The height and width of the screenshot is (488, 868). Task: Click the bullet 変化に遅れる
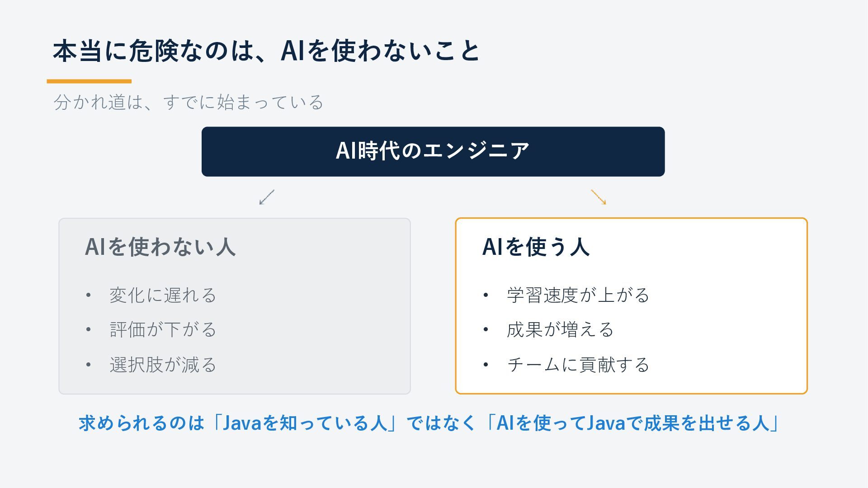163,295
